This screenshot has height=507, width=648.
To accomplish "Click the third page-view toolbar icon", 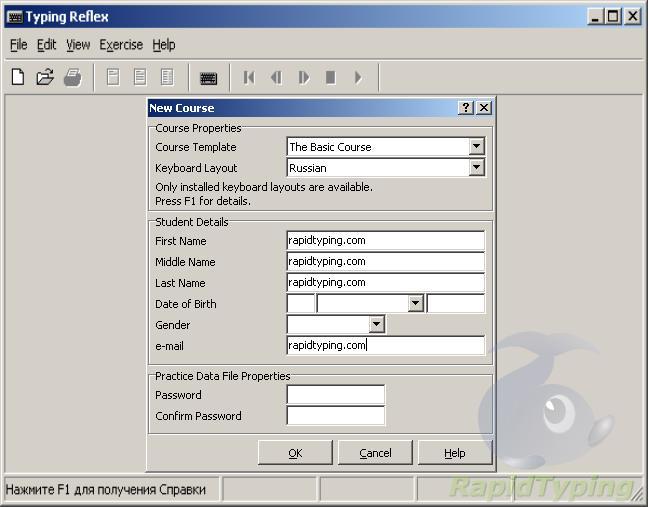I will [167, 77].
